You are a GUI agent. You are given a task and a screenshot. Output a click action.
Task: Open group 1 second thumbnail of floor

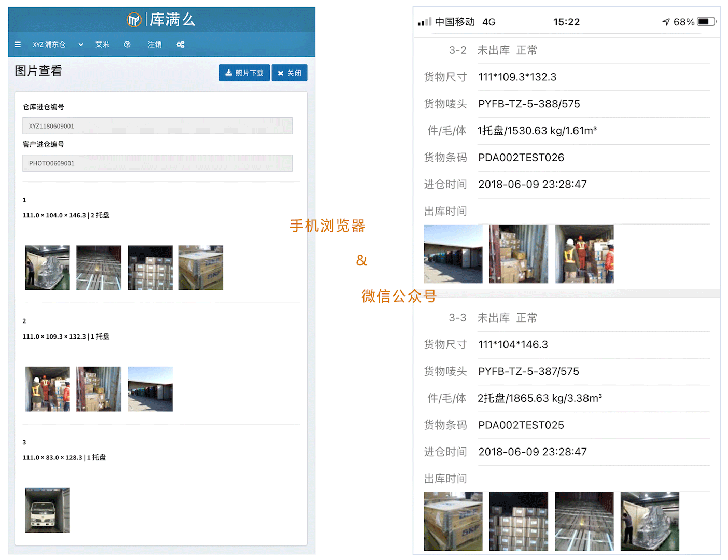coord(99,268)
